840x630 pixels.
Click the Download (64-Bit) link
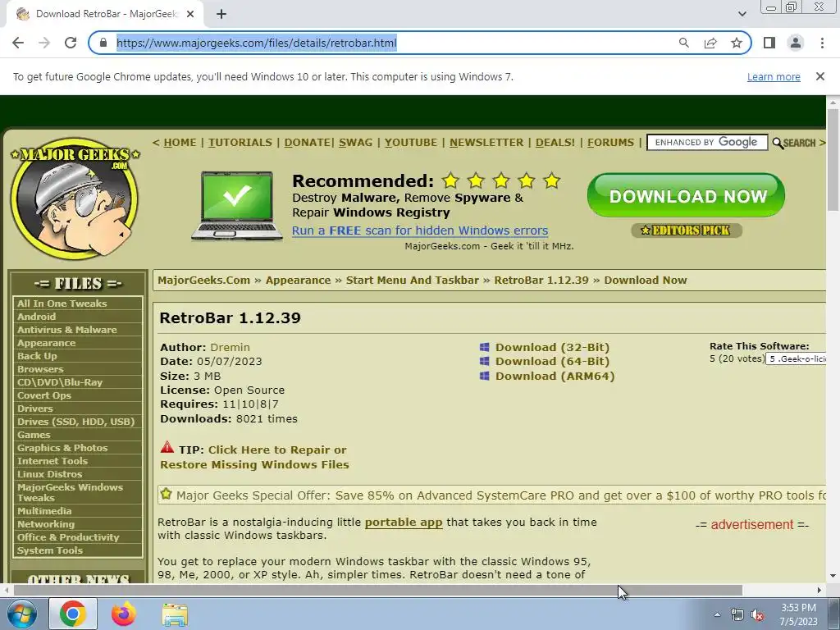tap(552, 362)
